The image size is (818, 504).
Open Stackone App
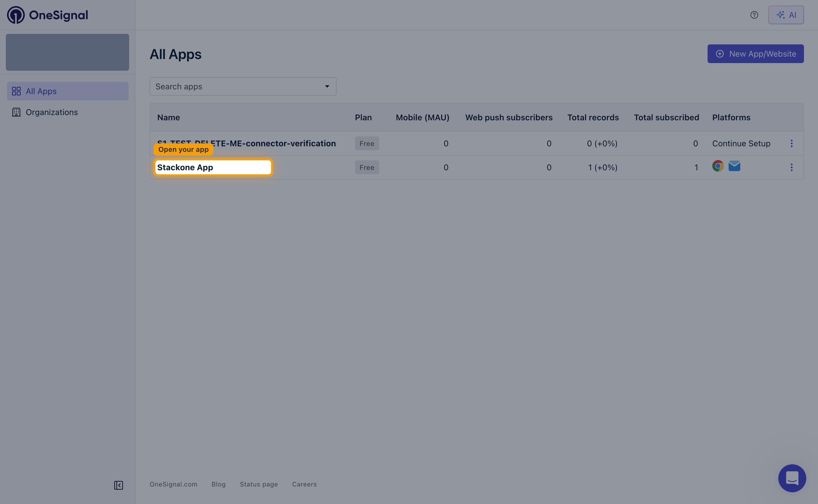coord(185,167)
